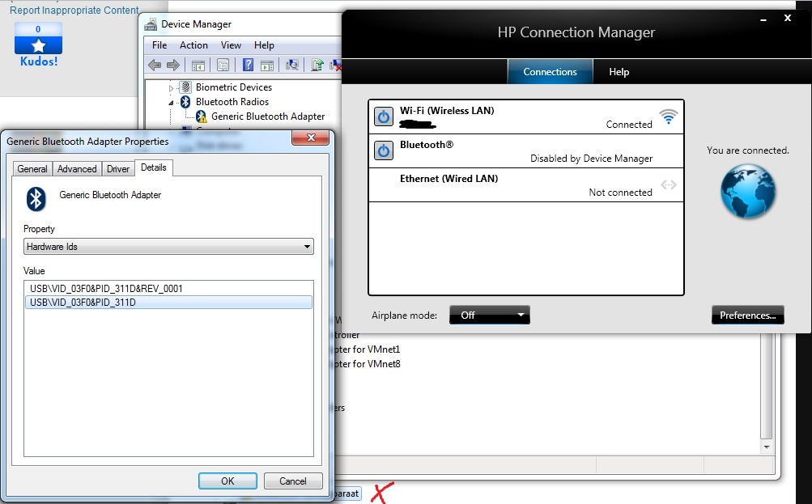
Task: Click the Forward arrow in Device Manager toolbar
Action: tap(173, 66)
